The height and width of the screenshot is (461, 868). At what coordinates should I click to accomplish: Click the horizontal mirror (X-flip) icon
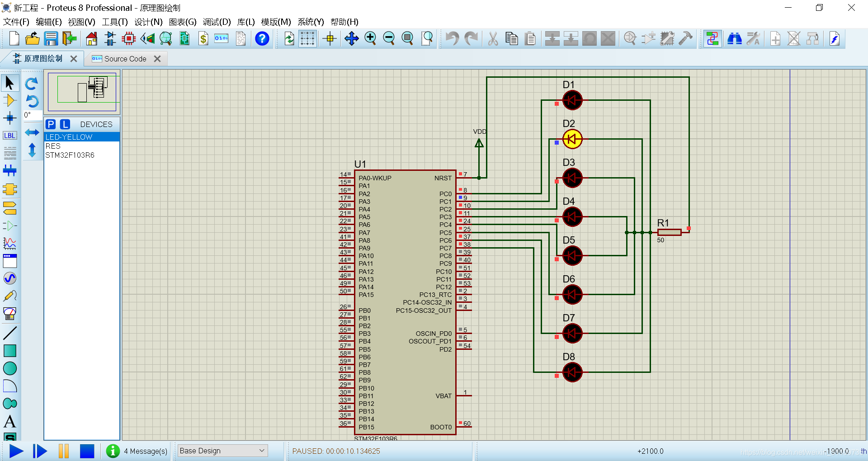tap(32, 132)
